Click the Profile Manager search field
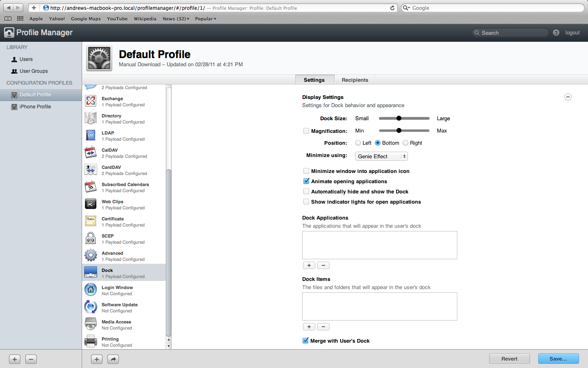This screenshot has width=588, height=368. click(510, 33)
